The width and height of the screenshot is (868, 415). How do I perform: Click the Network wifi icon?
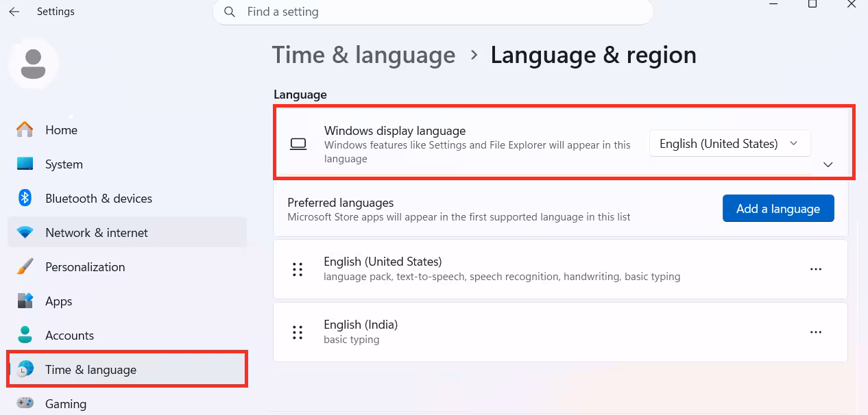[x=25, y=233]
